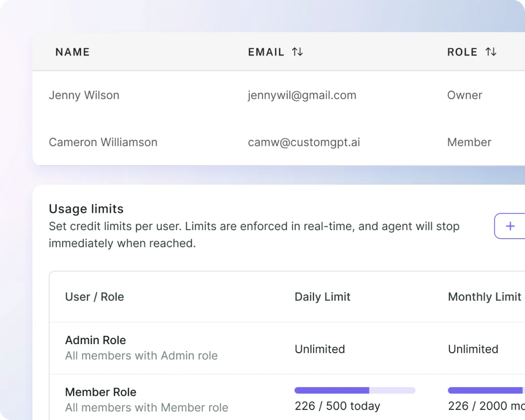Click the Member Role daily limit progress bar
Image resolution: width=525 pixels, height=420 pixels.
tap(355, 390)
